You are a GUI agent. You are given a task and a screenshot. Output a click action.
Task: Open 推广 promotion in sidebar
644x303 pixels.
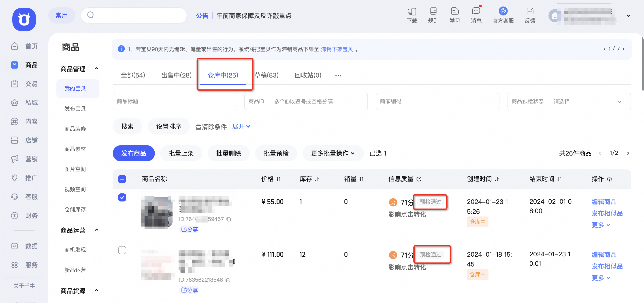(x=24, y=178)
